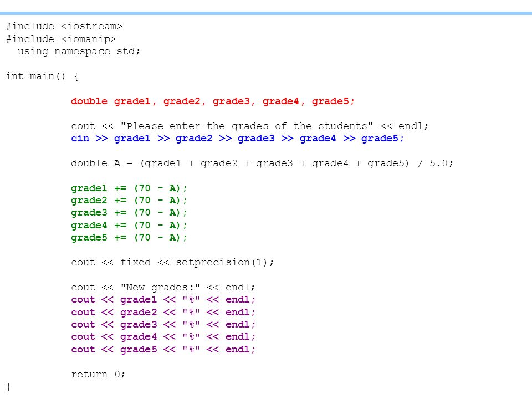Screen dimensions: 532x399
Task: Click the 'cout << fixed << setprecision(1);' line
Action: [172, 263]
